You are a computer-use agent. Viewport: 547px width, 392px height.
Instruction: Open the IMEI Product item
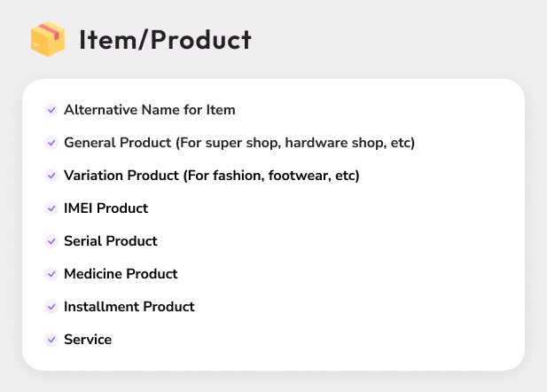pos(105,208)
